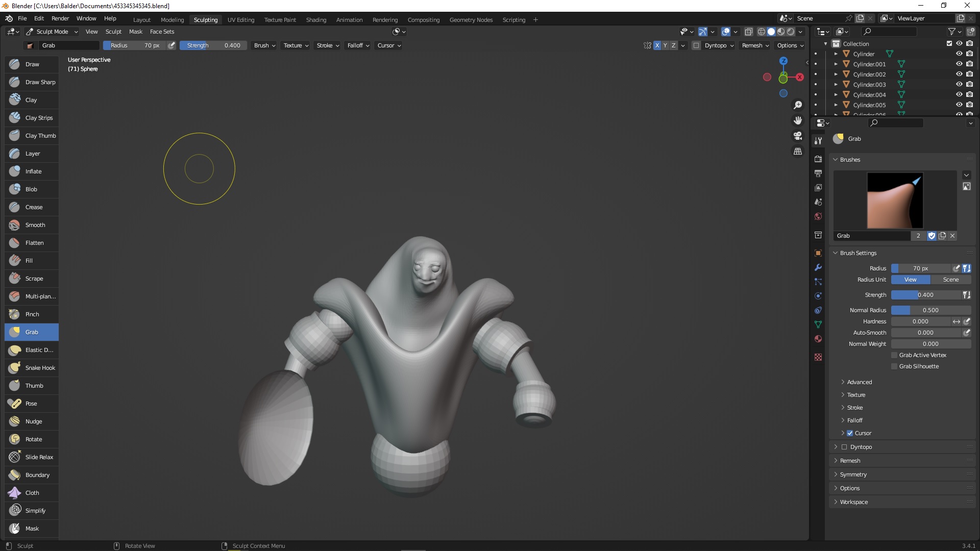Screen dimensions: 980x551
Task: Hide Cylinder.001 in the outliner
Action: tap(959, 64)
